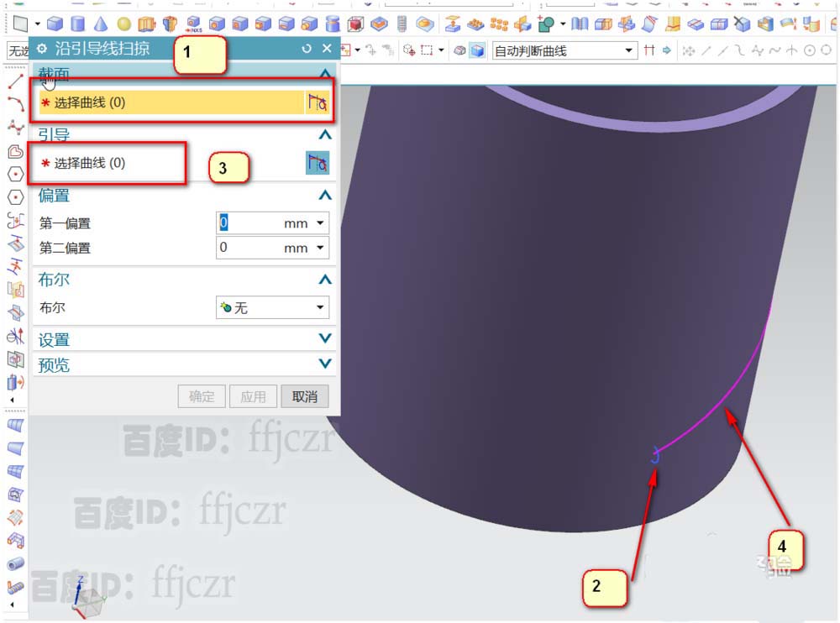Image resolution: width=840 pixels, height=623 pixels.
Task: Toggle stop at intersection icon
Action: [x=649, y=50]
